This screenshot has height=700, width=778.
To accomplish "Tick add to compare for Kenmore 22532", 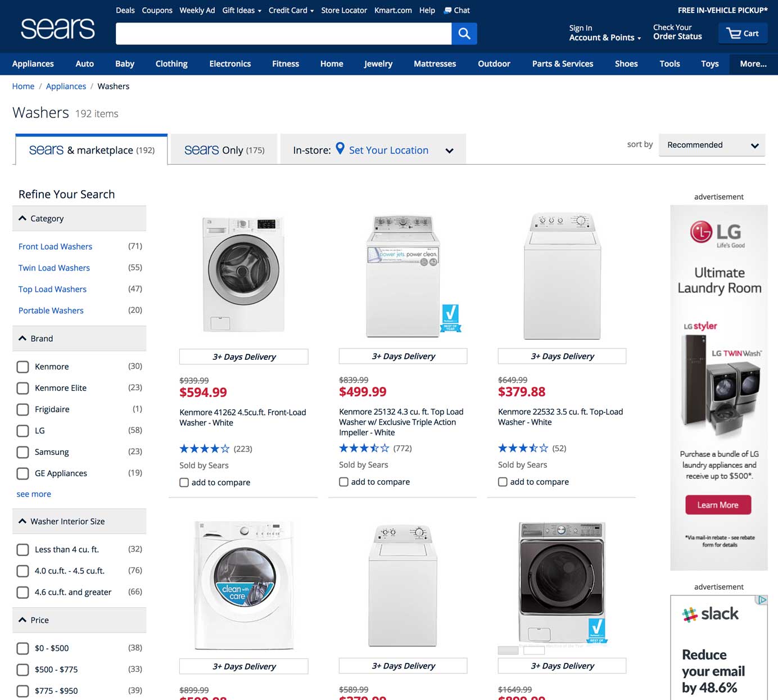I will 503,482.
